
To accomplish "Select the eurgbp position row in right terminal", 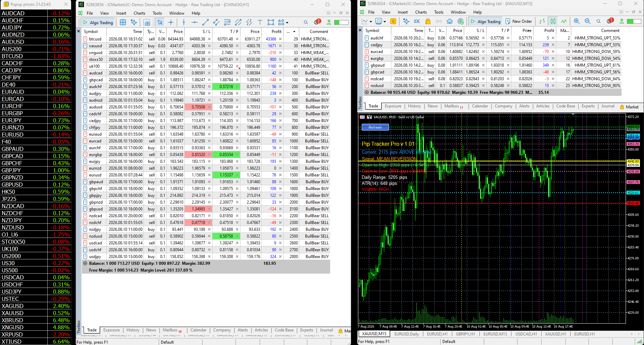I will [x=493, y=58].
